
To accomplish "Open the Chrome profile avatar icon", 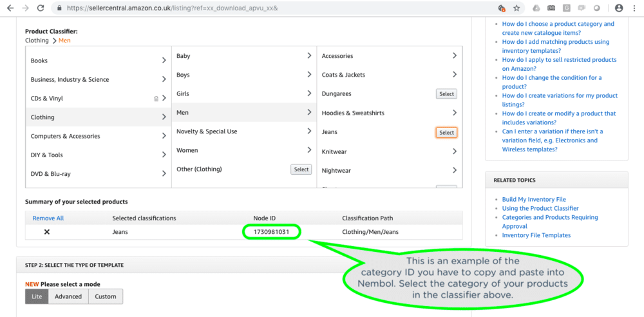I will 619,8.
